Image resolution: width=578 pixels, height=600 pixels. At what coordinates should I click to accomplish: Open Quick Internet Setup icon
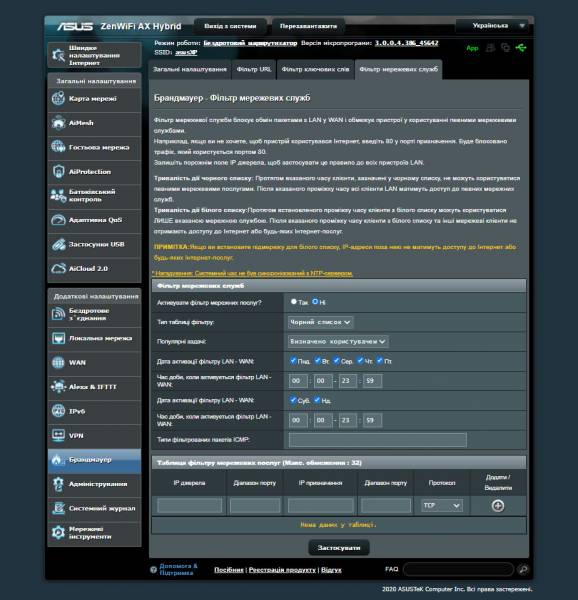(x=59, y=55)
